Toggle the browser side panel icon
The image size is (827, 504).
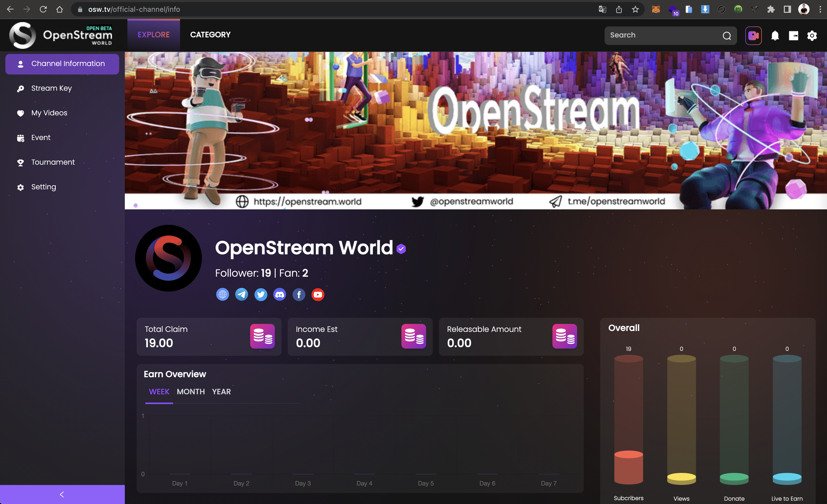pyautogui.click(x=787, y=10)
